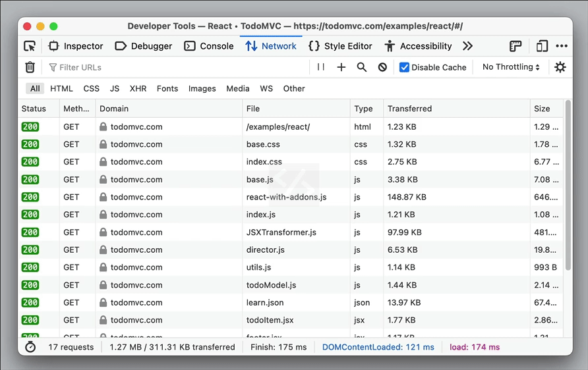Screen dimensions: 588x370
Task: Select the All filter
Action: click(x=35, y=89)
